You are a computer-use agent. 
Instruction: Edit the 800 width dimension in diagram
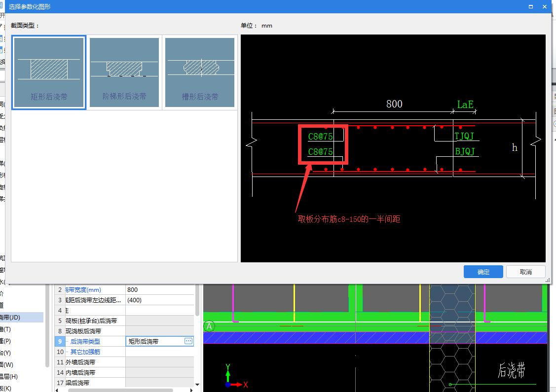click(x=394, y=104)
